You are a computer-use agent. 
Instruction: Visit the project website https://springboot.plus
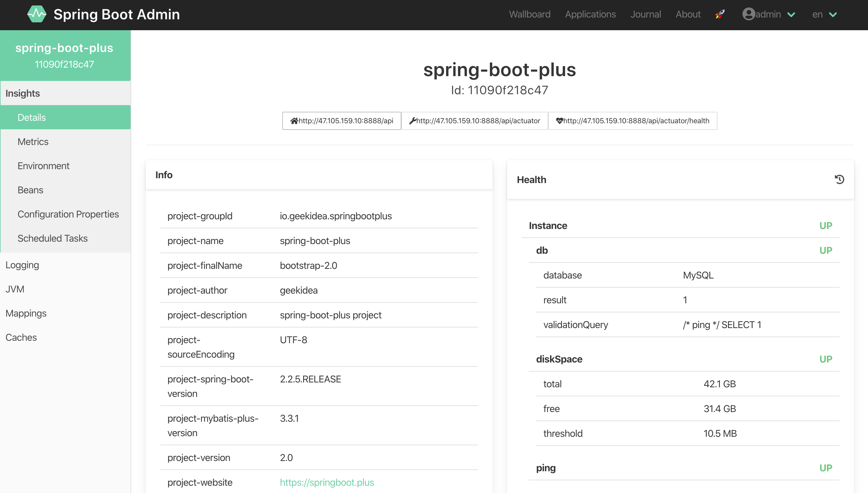[326, 482]
